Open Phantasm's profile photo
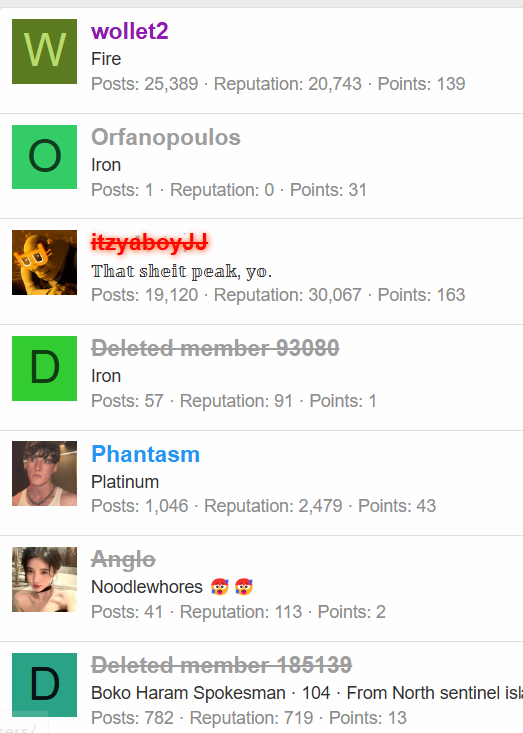 (x=44, y=474)
